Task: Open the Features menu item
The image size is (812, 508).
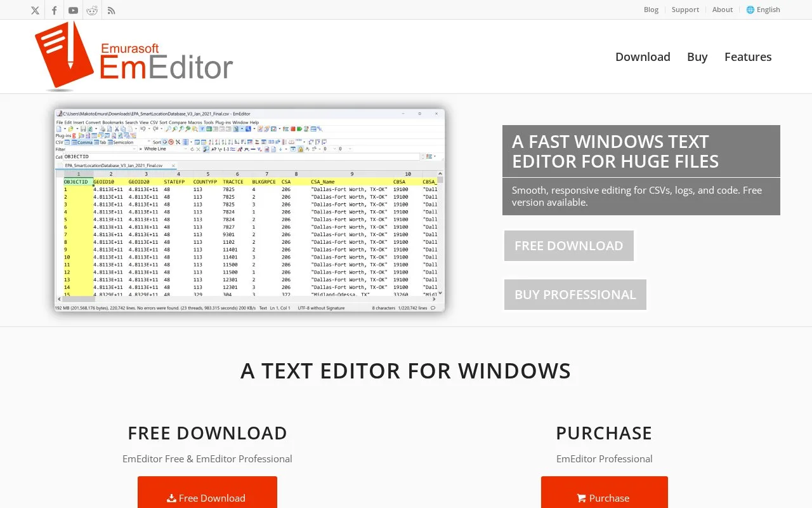Action: [748, 57]
